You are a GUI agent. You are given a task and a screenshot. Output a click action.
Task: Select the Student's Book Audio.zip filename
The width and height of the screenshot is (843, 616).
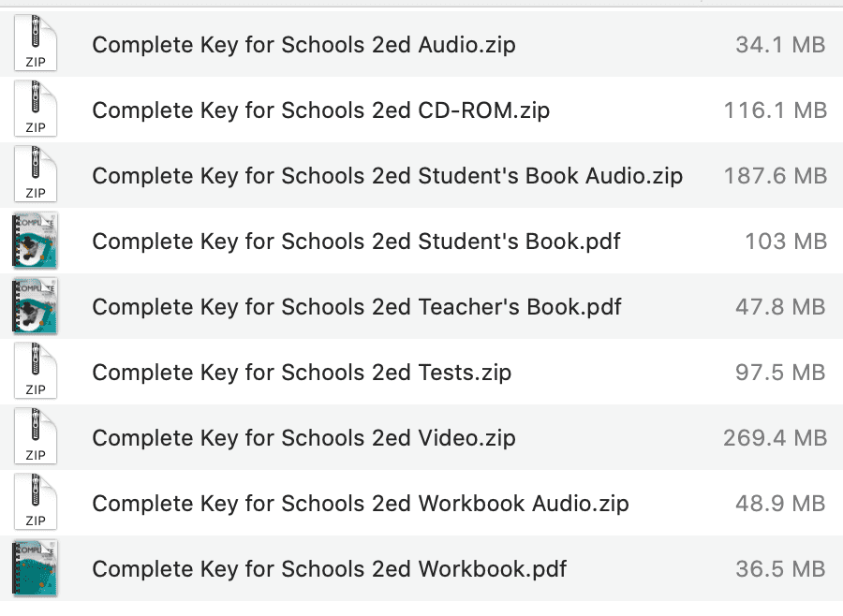click(x=386, y=175)
